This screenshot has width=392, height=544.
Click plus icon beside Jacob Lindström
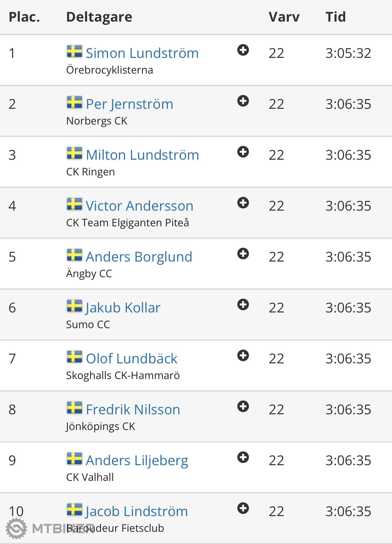243,508
